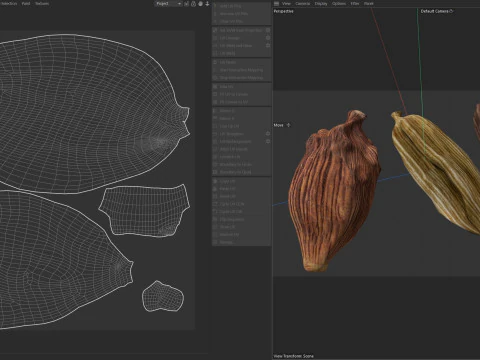The image size is (480, 360).
Task: Open UV Grid Alignment settings gear
Action: click(x=268, y=141)
